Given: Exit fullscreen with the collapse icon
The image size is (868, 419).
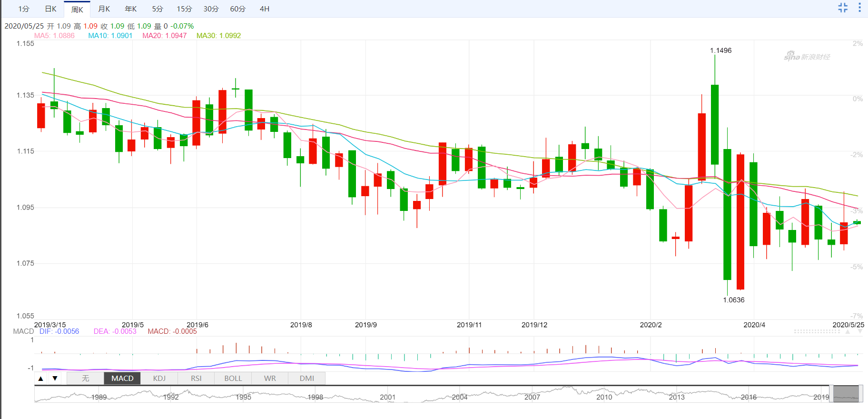Looking at the screenshot, I should [843, 8].
